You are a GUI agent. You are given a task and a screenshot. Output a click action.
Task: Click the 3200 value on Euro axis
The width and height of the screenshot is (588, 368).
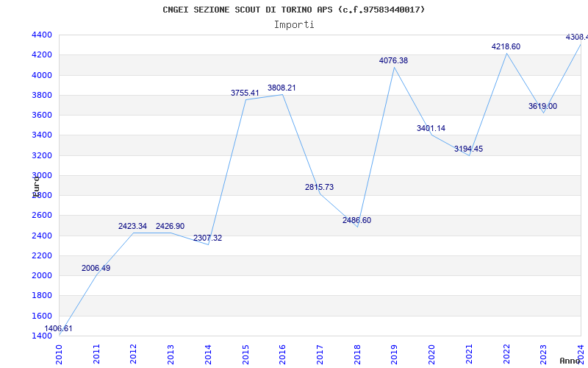pos(42,155)
